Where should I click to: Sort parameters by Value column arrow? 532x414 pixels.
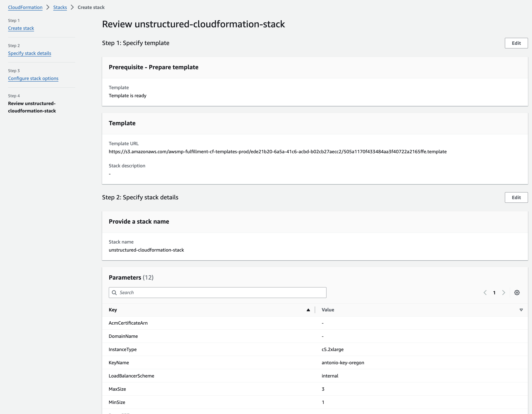[x=521, y=310]
